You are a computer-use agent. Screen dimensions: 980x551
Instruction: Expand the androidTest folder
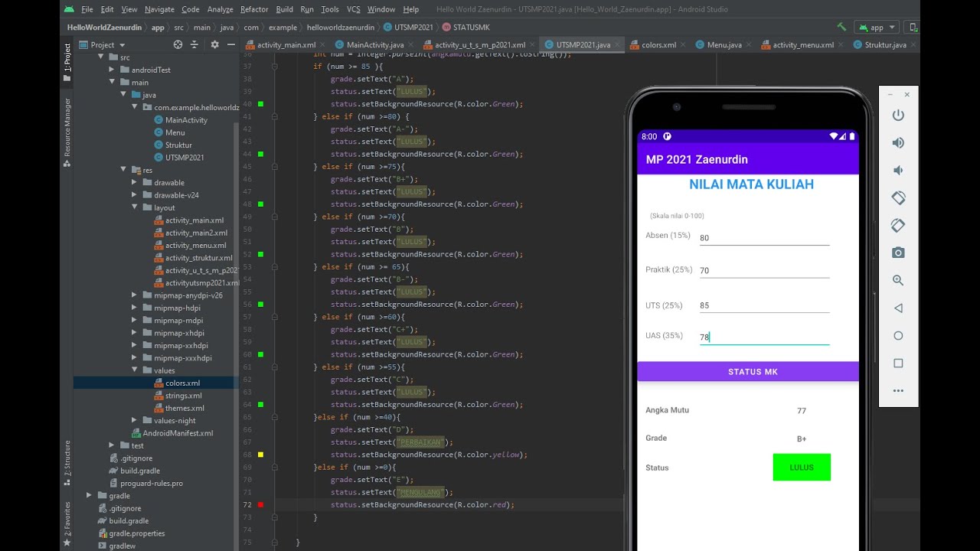tap(113, 70)
